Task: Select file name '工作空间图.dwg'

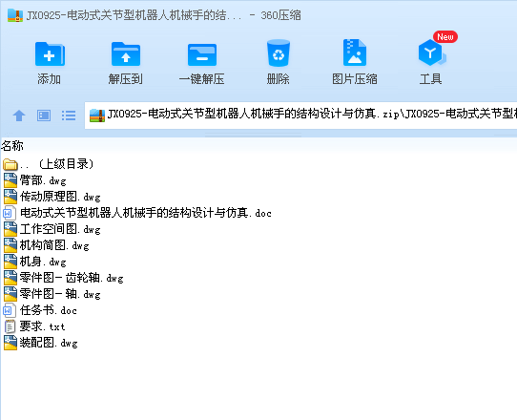Action: (60, 229)
